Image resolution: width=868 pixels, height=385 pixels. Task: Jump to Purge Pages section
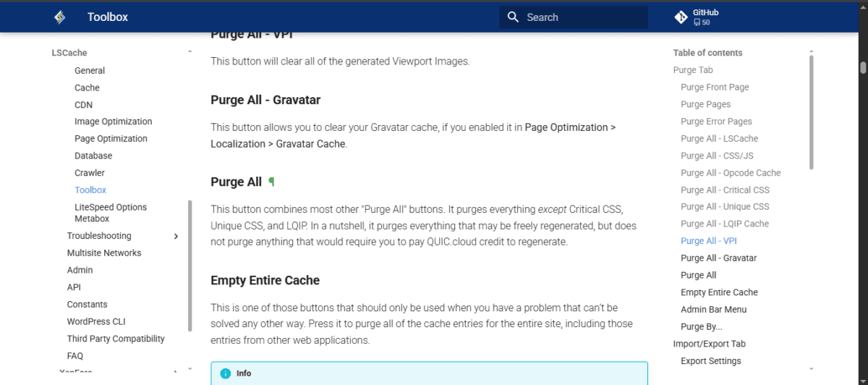(x=706, y=104)
